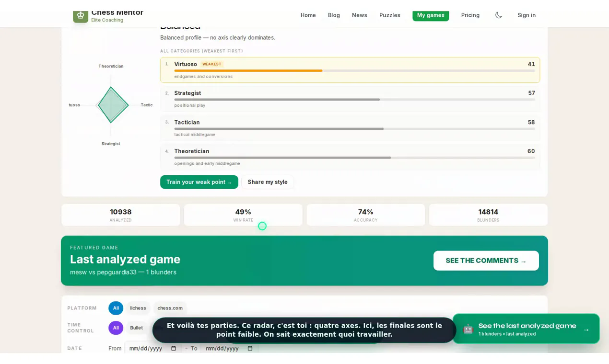
Task: Select the Strategist category row
Action: [350, 99]
